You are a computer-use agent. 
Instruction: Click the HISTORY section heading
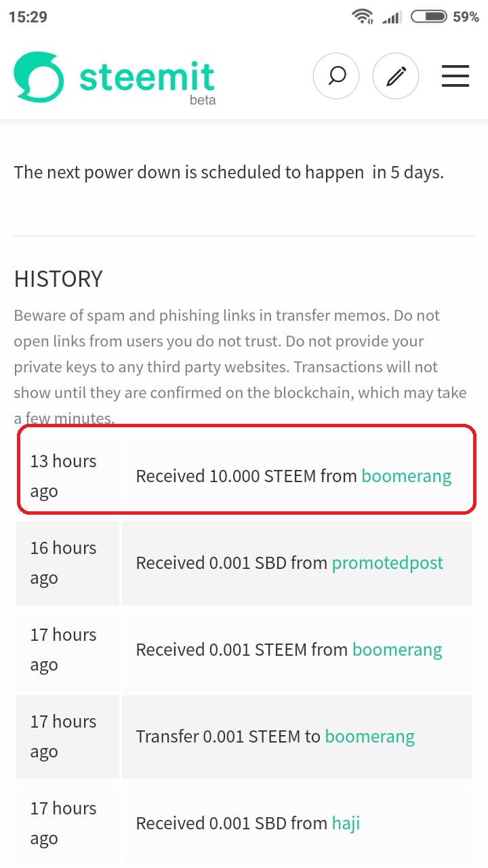58,279
